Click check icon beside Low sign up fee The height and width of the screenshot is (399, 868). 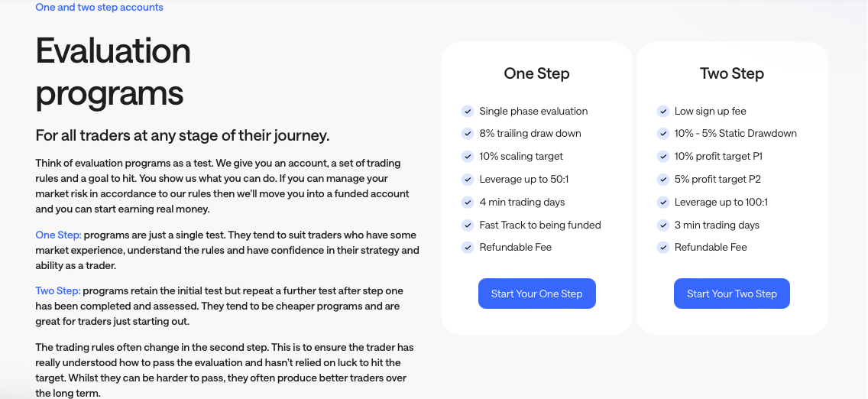tap(663, 112)
